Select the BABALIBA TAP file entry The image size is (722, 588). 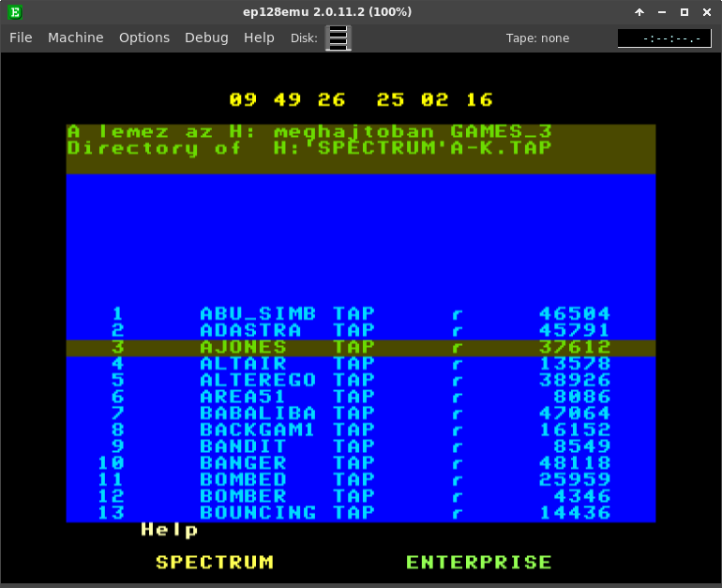(361, 414)
